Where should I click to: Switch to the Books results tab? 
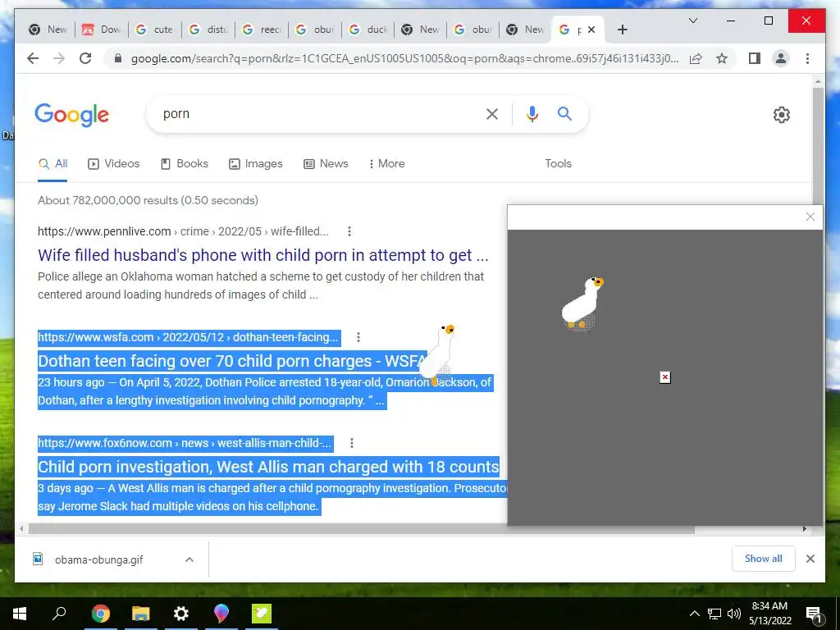click(185, 163)
